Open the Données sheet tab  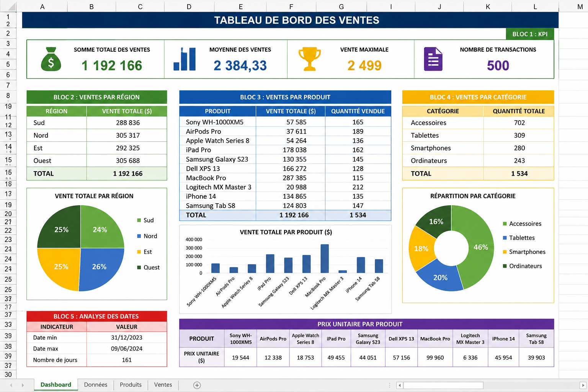96,385
